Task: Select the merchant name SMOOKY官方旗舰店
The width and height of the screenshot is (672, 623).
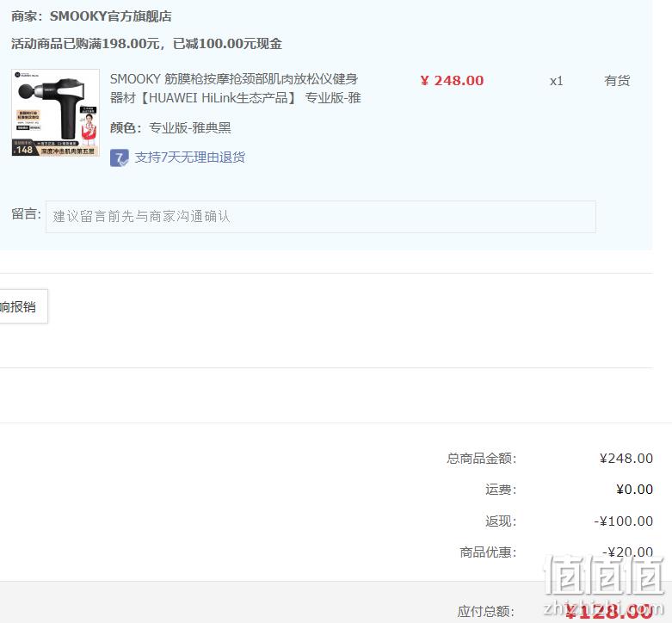Action: (x=111, y=16)
